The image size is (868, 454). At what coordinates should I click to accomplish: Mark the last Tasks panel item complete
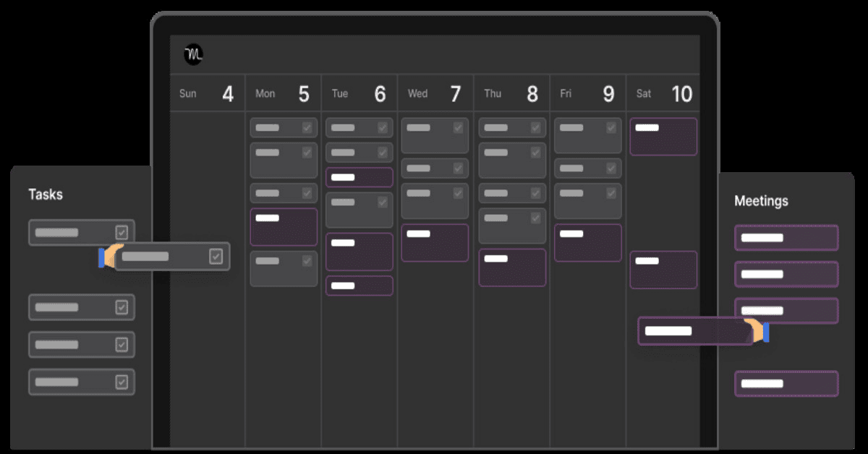tap(122, 382)
